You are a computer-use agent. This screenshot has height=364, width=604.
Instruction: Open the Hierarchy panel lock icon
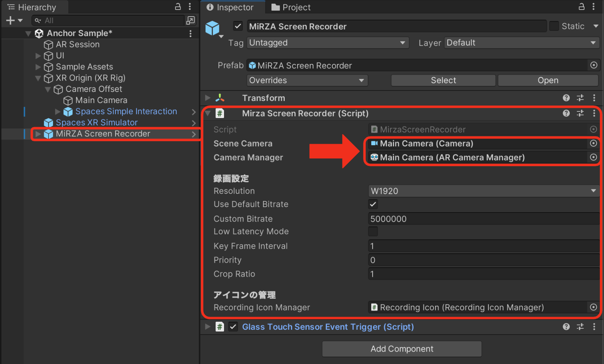[178, 7]
